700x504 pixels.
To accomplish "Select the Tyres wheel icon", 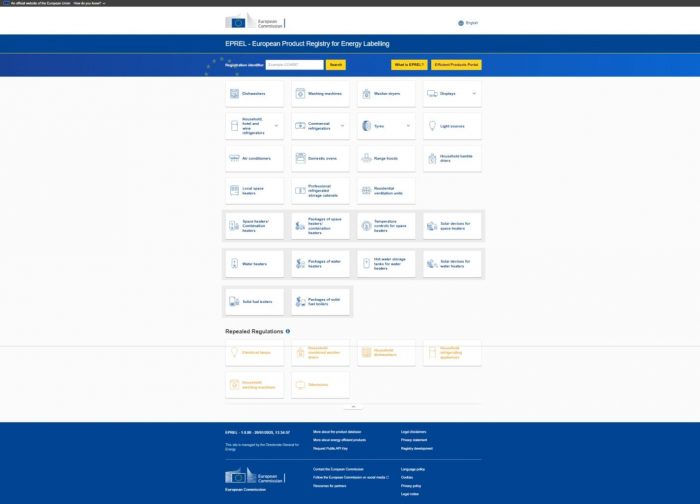I will [366, 126].
